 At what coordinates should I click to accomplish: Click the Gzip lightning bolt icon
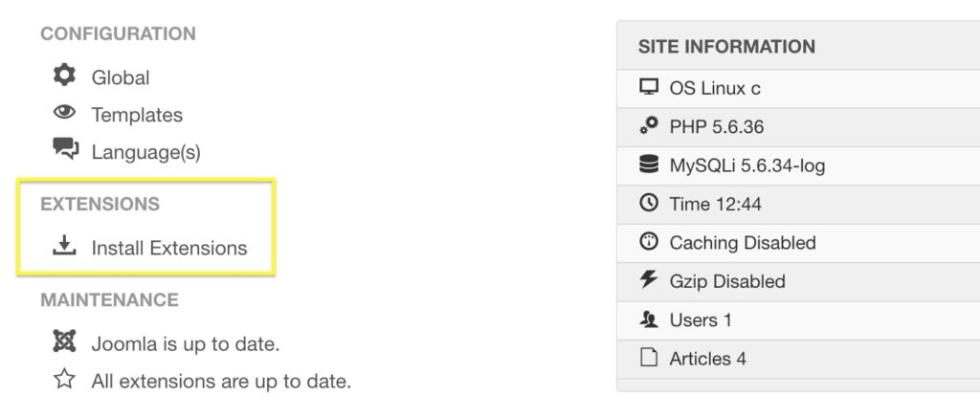pos(649,280)
